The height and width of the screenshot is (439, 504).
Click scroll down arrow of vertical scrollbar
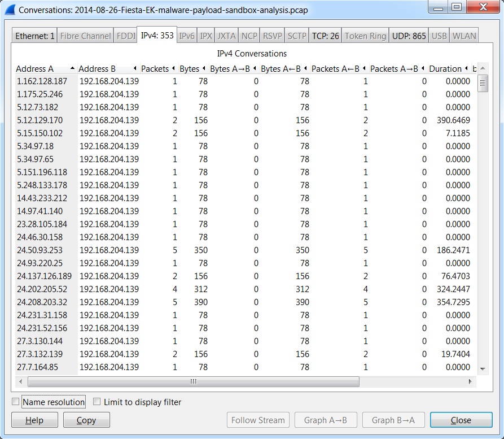483,368
